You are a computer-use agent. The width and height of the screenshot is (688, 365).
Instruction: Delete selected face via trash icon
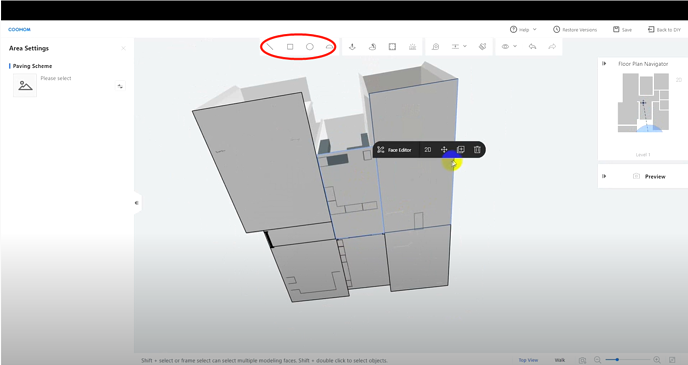(x=477, y=150)
